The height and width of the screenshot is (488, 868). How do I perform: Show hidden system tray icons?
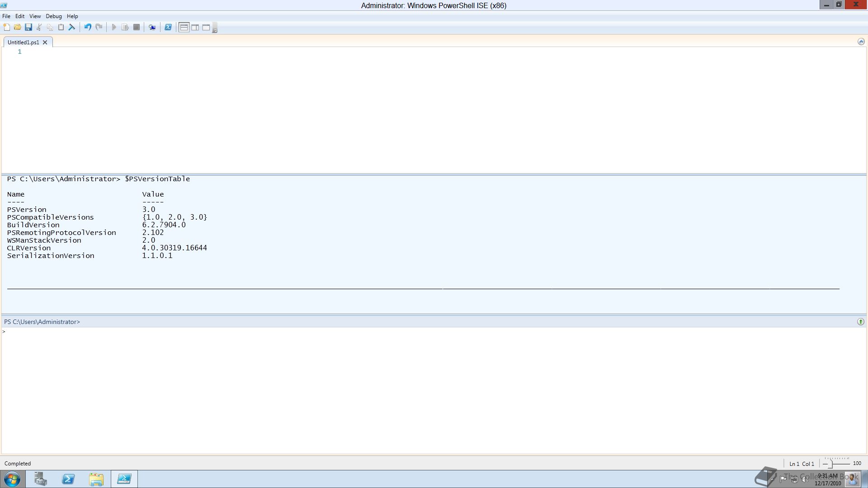[773, 479]
